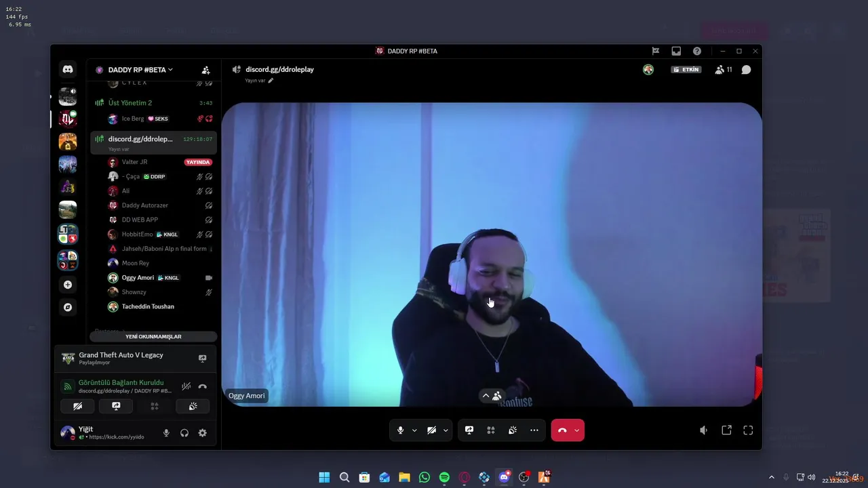This screenshot has height=488, width=868.
Task: Open the invite people icon beside server name
Action: [x=205, y=70]
